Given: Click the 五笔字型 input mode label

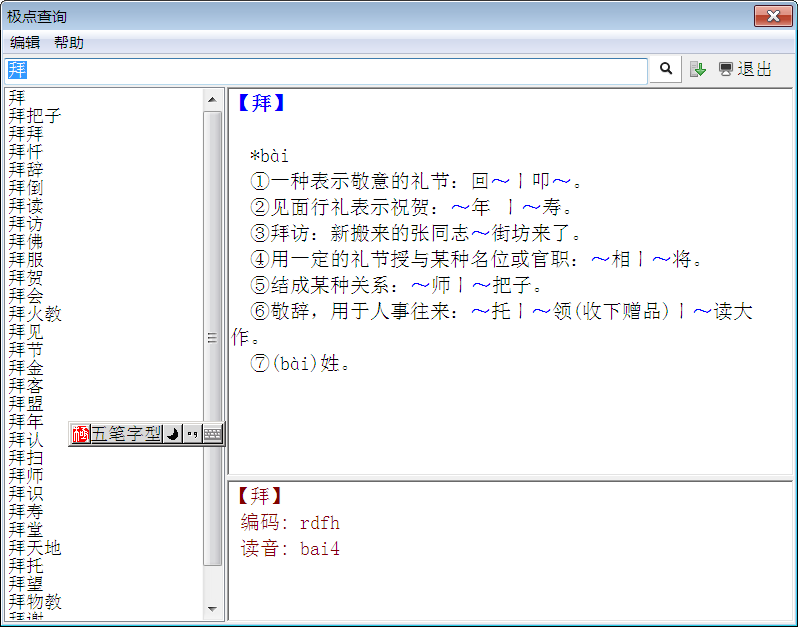Looking at the screenshot, I should 126,434.
